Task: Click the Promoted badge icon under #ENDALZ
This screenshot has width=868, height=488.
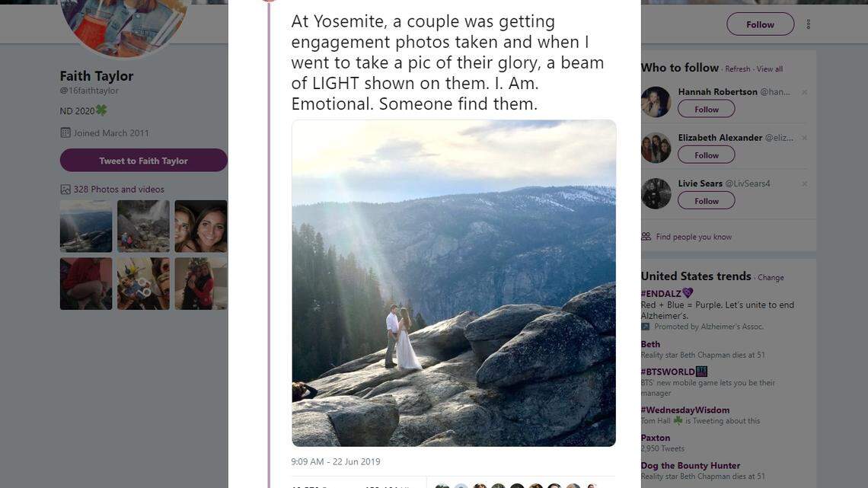Action: click(x=644, y=326)
